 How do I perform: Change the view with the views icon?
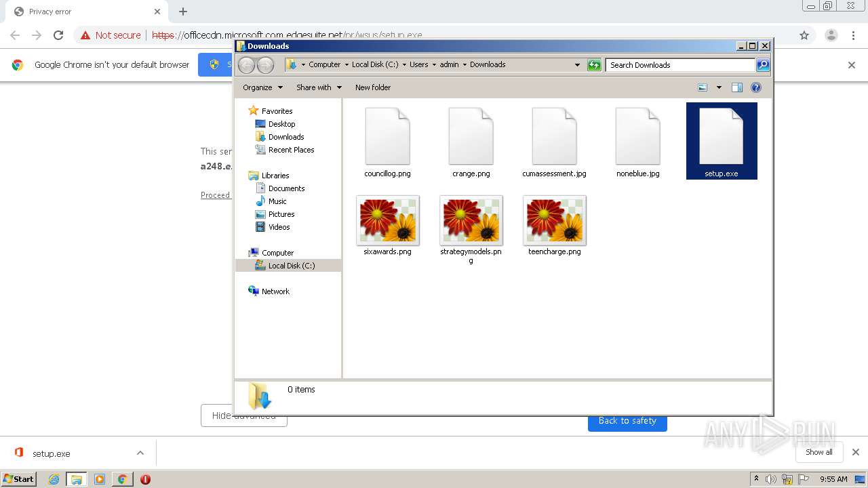point(703,87)
